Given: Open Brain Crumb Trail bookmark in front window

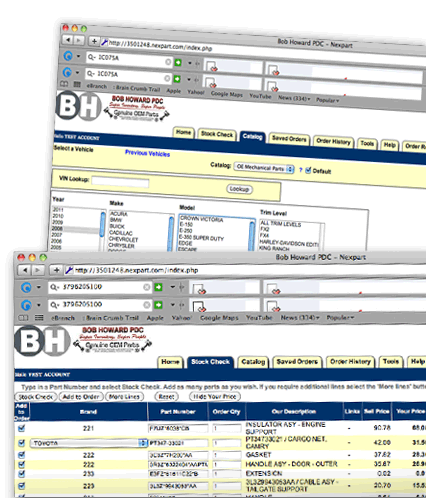Looking at the screenshot, I should tap(111, 318).
